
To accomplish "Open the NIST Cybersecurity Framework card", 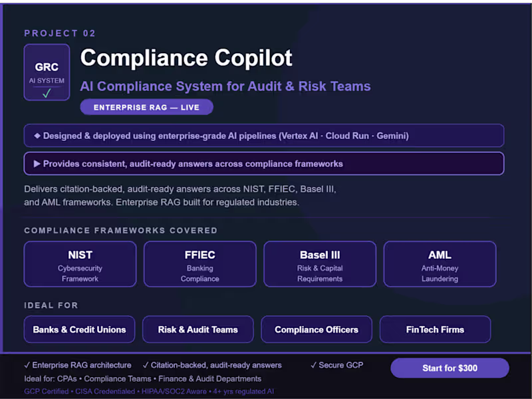I will pyautogui.click(x=80, y=264).
